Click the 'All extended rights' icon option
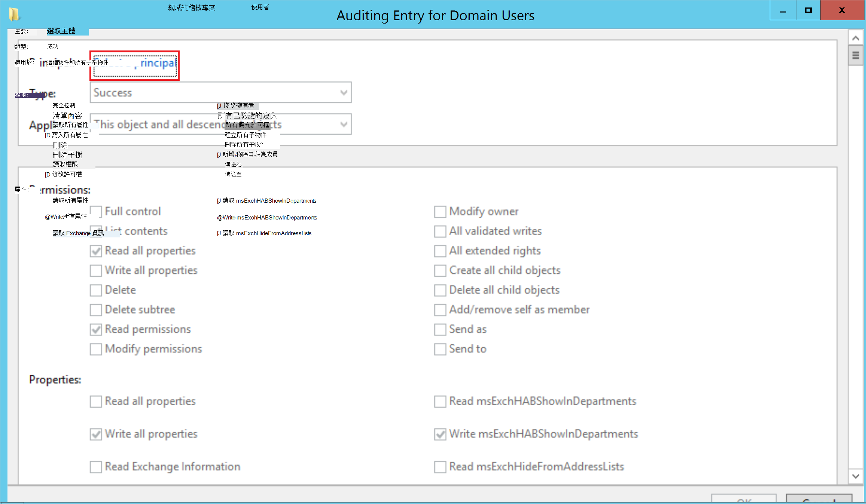The width and height of the screenshot is (866, 504). 440,251
